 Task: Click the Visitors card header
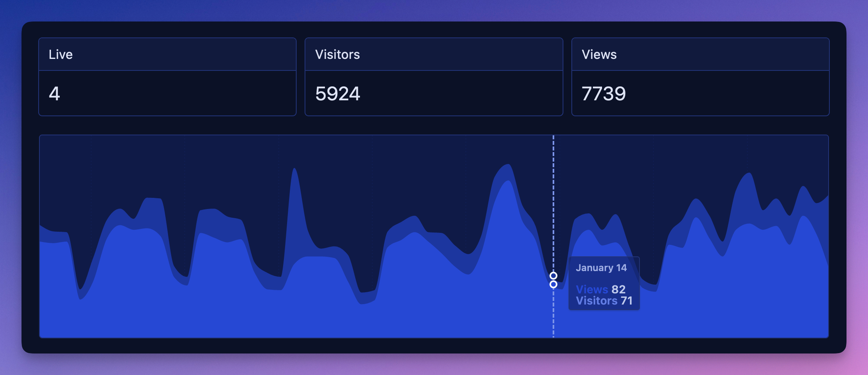[x=434, y=55]
